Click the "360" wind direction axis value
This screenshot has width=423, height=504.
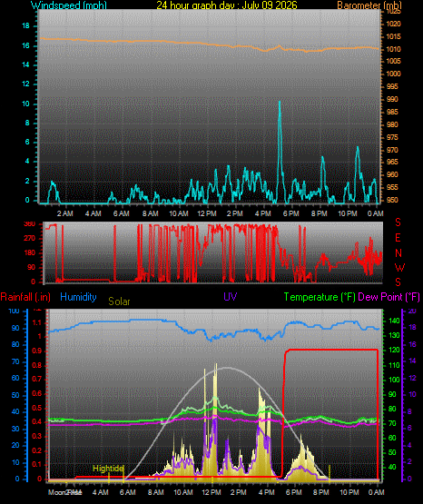[x=30, y=224]
